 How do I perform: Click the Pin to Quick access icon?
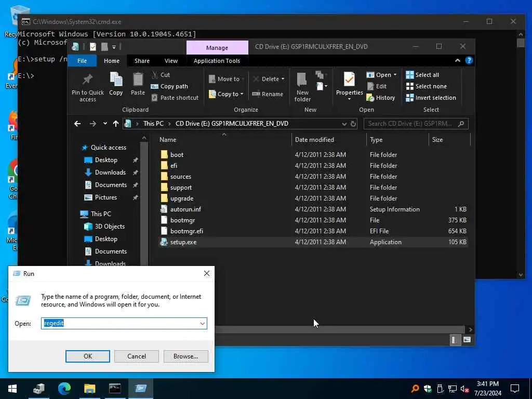pyautogui.click(x=87, y=79)
